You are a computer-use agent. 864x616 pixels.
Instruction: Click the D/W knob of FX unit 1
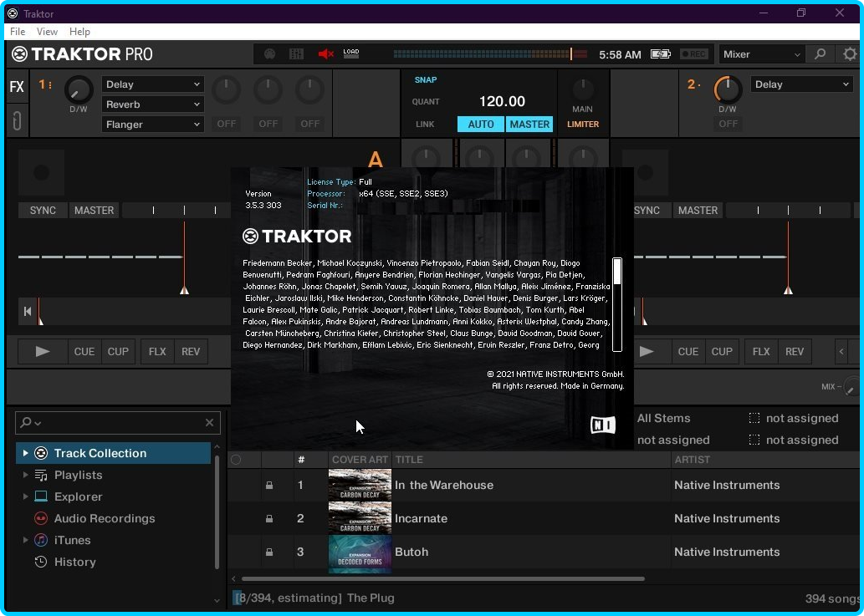click(x=79, y=89)
